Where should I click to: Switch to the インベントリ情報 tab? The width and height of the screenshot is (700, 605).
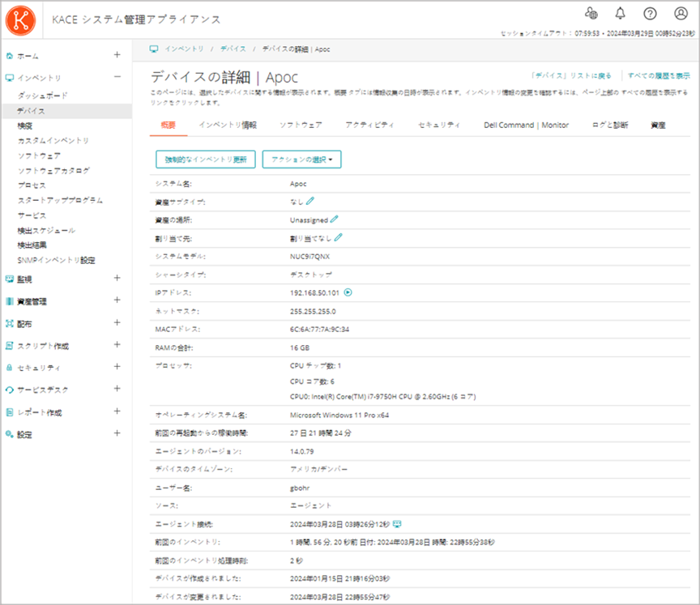(x=228, y=126)
